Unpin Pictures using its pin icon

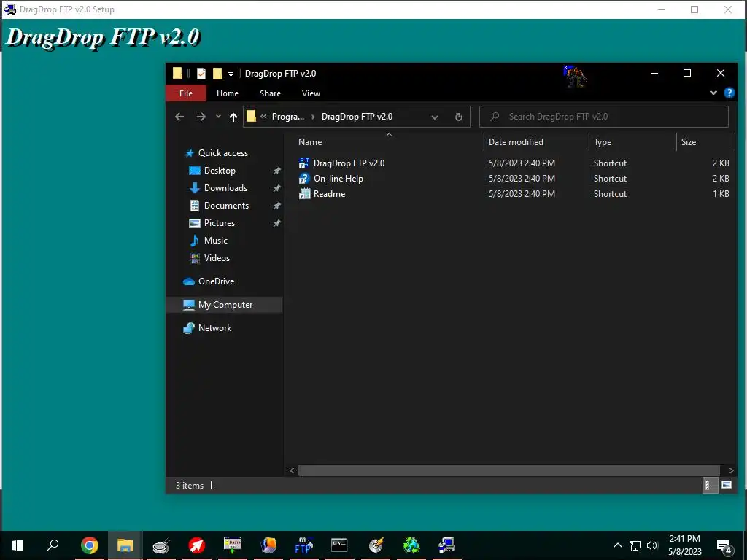276,223
